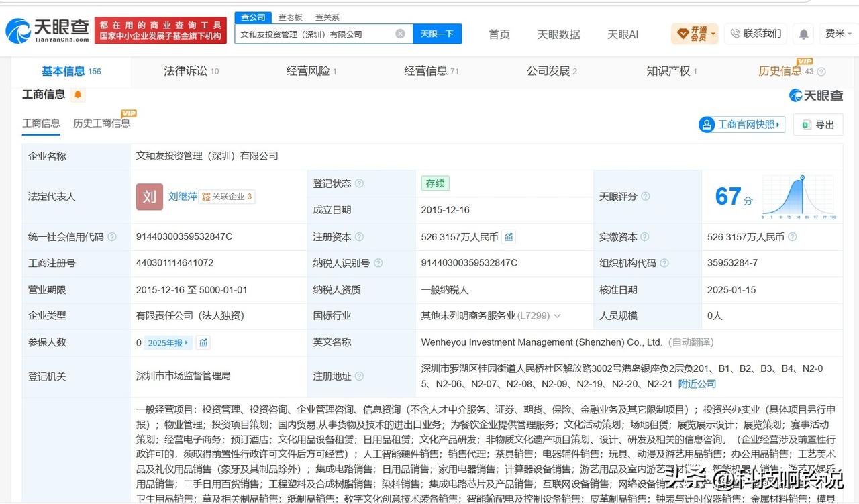Open the 经营风险 tab
Screen dimensions: 859x504
(x=311, y=71)
